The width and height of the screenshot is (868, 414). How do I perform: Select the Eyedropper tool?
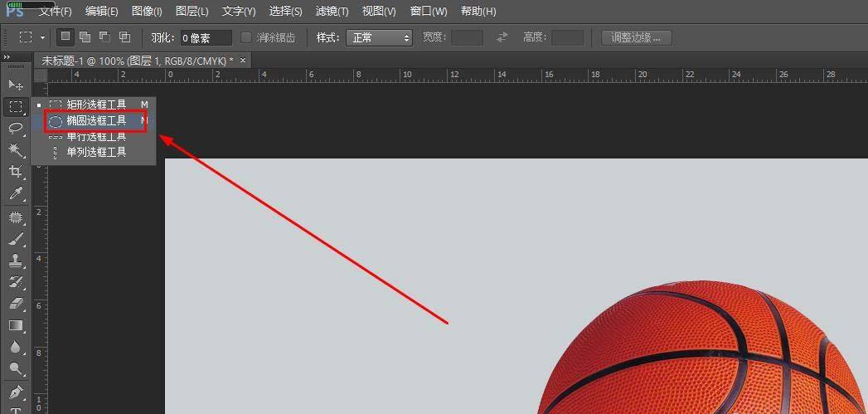16,193
